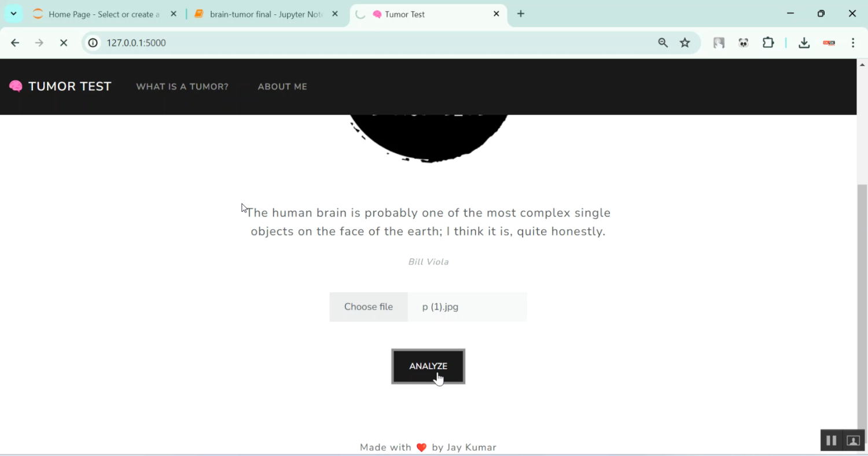Click the red extension icon beside Downloads
Screen dimensions: 868x456
(829, 43)
